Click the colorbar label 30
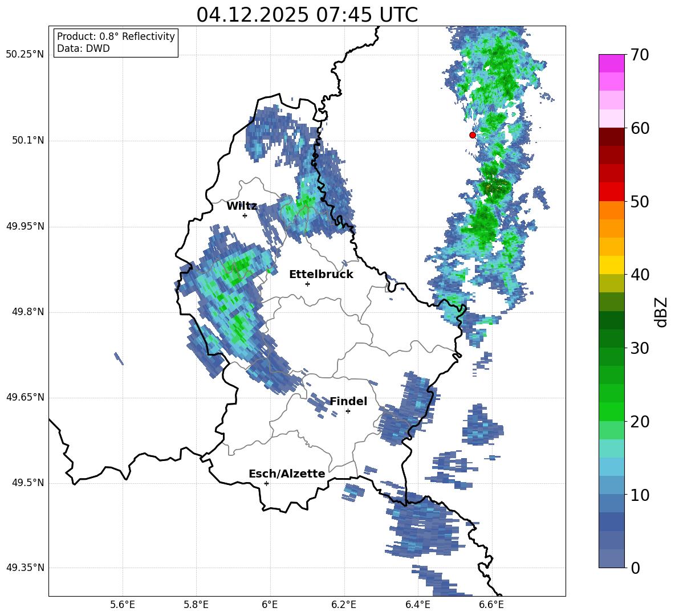This screenshot has width=675, height=616. click(640, 348)
